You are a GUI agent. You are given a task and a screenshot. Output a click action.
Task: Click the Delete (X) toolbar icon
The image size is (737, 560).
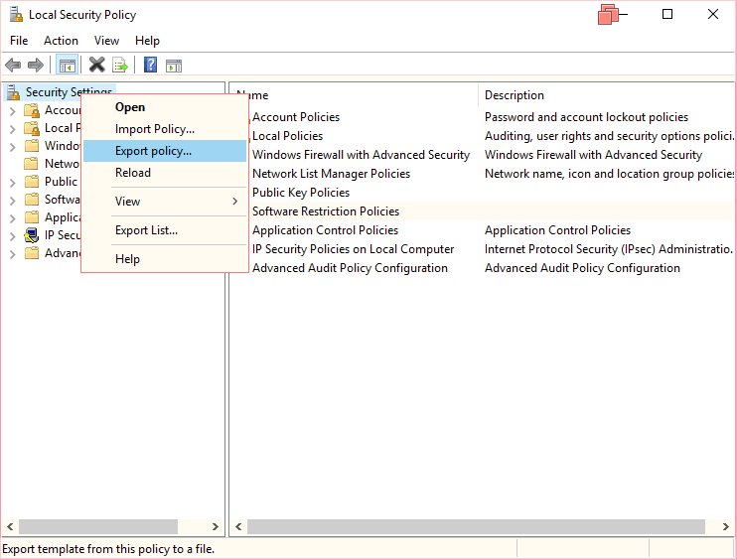tap(96, 66)
